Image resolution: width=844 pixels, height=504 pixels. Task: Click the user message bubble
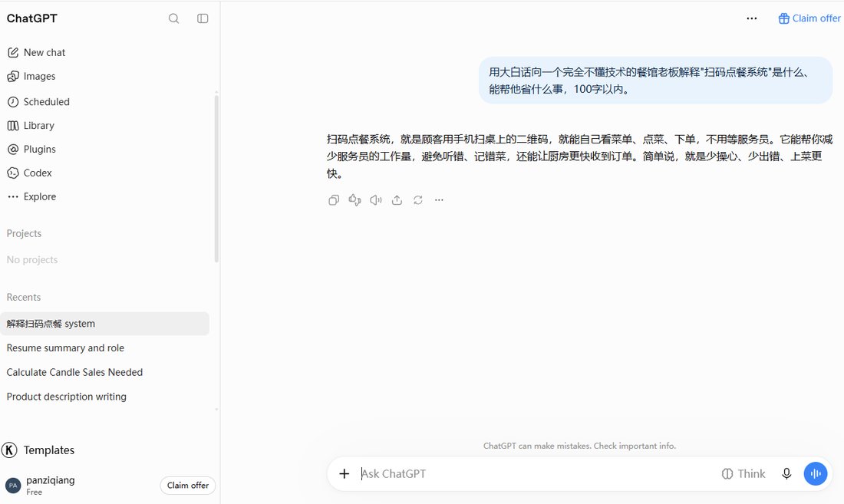(x=655, y=80)
